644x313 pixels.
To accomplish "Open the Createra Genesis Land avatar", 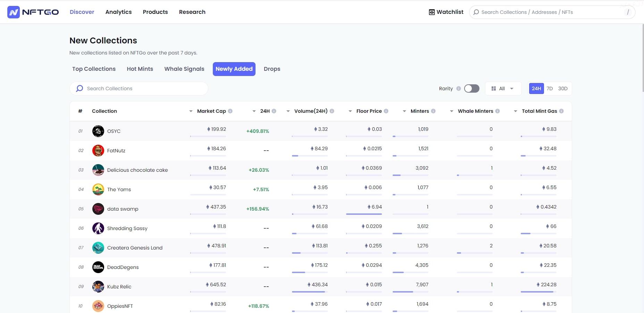I will tap(98, 248).
